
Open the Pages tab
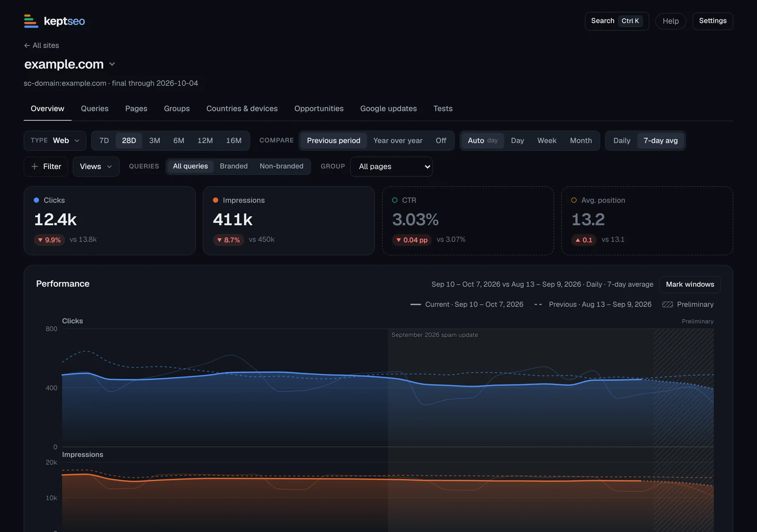tap(136, 109)
